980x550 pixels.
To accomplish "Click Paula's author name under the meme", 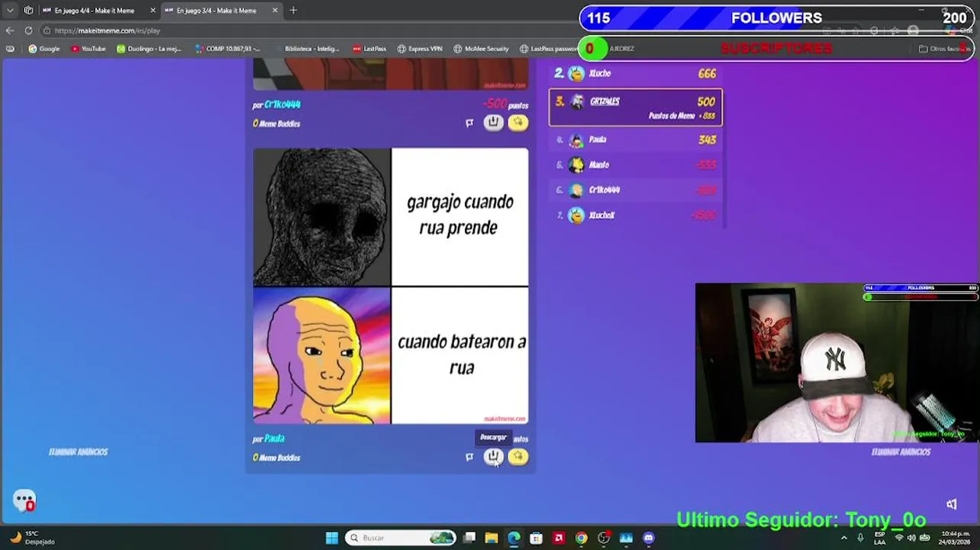I will pyautogui.click(x=274, y=438).
